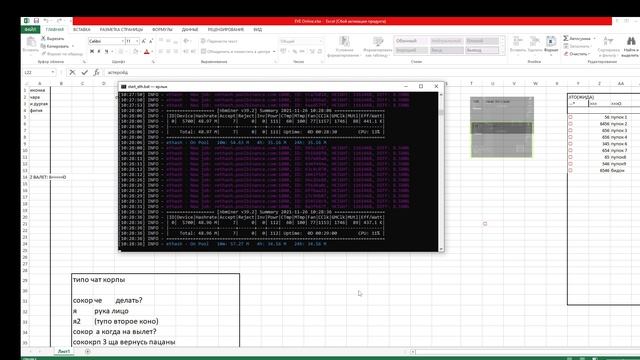Open the Calibri font name dropdown

click(x=122, y=41)
